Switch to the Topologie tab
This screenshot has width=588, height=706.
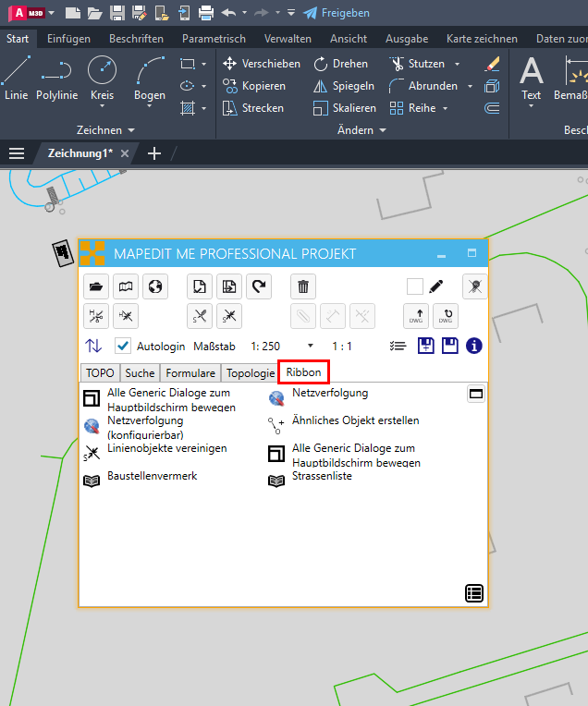click(251, 373)
